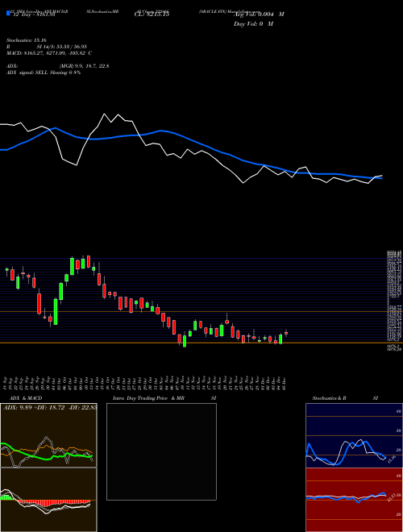Viewport: 403px width, 532px height.
Task: Click the blue 12 Day SMA legend square
Action: (x=8, y=14)
